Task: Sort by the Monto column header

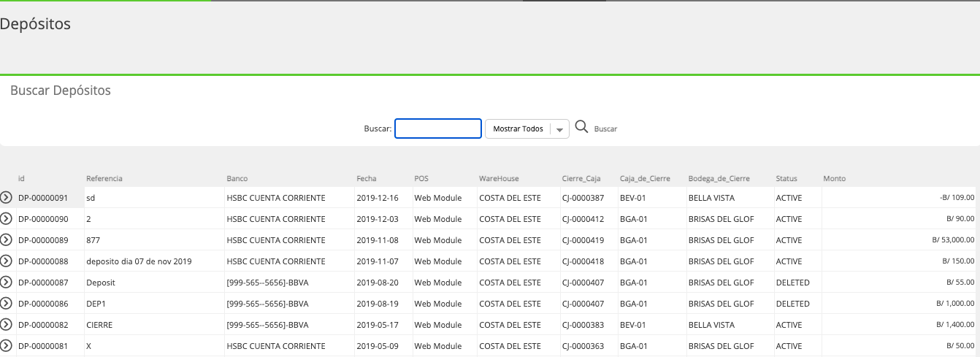Action: click(x=835, y=178)
